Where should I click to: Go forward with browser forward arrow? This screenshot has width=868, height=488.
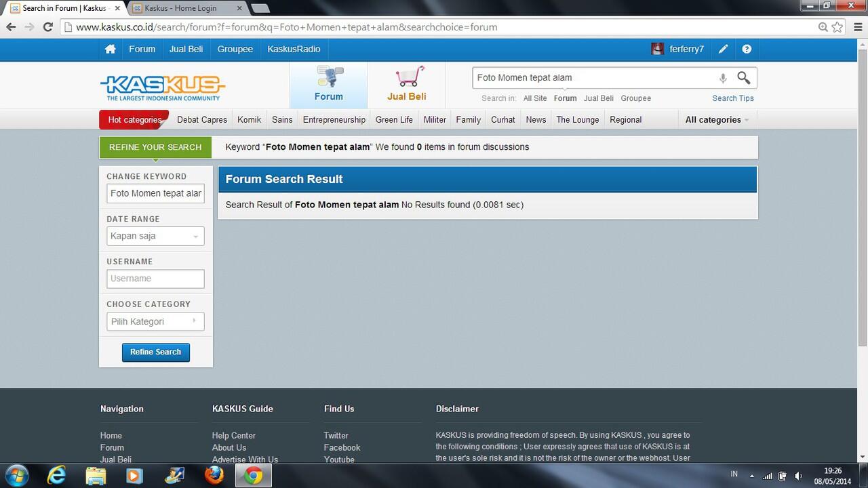tap(29, 27)
